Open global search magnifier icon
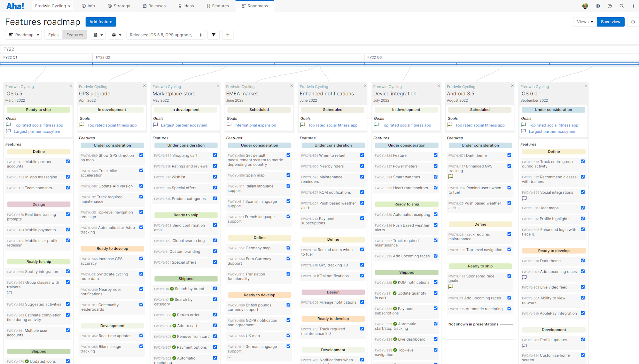This screenshot has height=364, width=639. pos(621,6)
